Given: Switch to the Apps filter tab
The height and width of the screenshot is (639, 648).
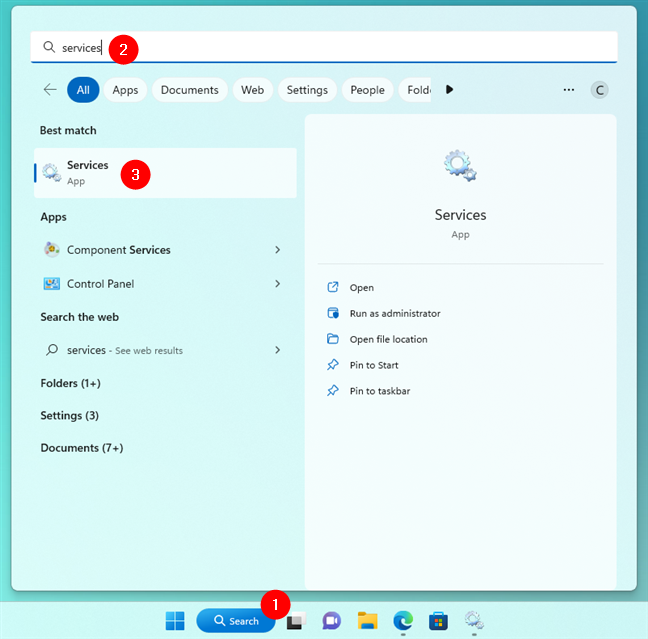Looking at the screenshot, I should click(125, 90).
